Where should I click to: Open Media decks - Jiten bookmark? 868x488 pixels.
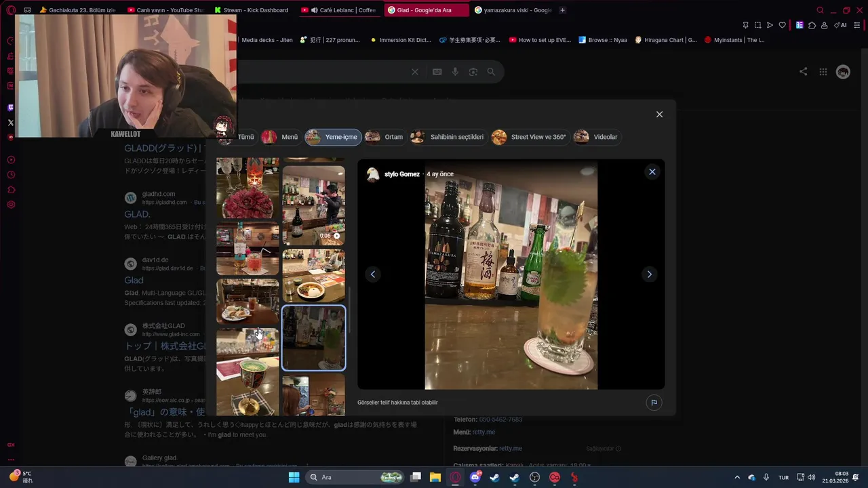(x=267, y=40)
